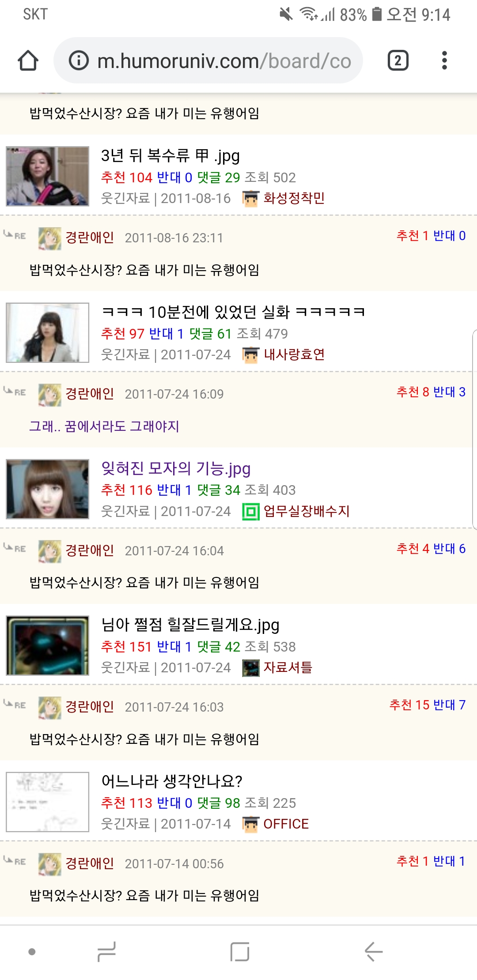
Task: Open the tab switcher showing 2 tabs
Action: [398, 60]
